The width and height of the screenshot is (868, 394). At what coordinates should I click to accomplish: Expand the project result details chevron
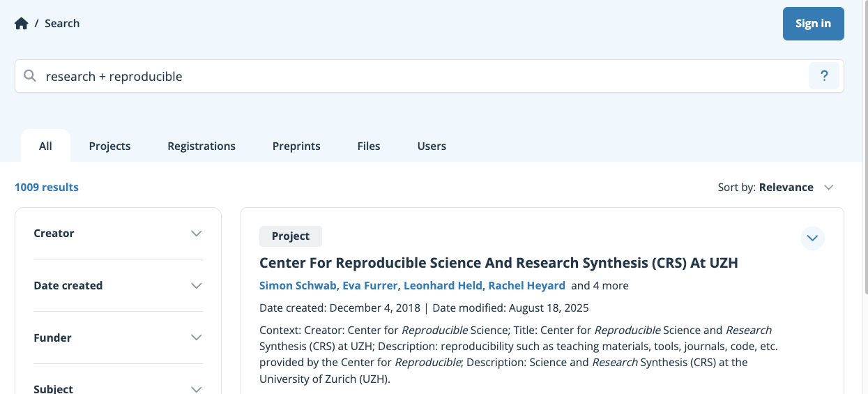point(812,238)
